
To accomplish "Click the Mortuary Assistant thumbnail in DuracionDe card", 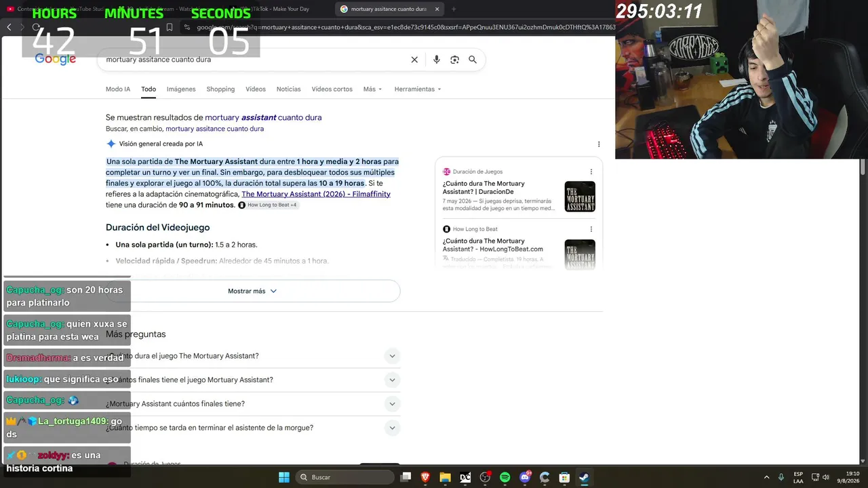I will tap(580, 197).
